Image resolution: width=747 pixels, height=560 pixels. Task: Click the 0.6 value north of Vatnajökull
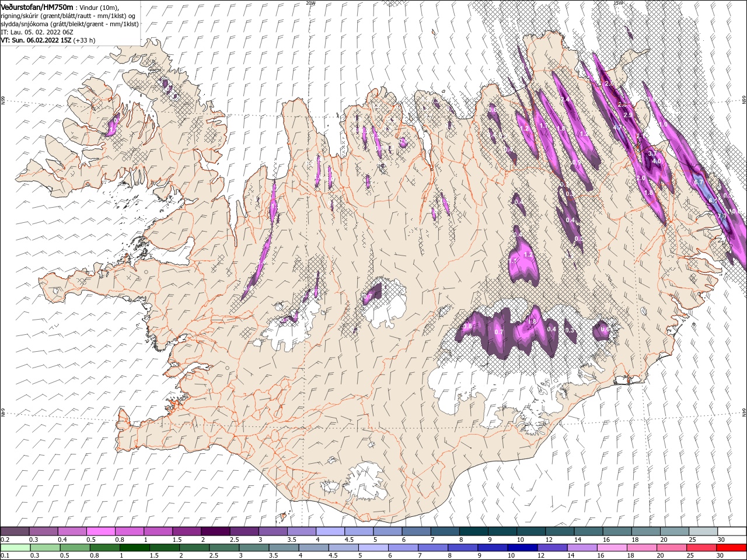[605, 329]
